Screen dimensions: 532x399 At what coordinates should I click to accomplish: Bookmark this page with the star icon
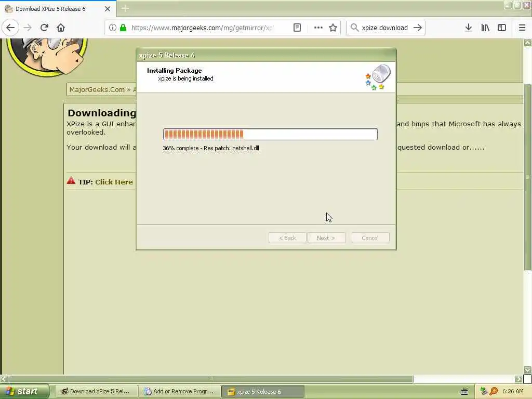point(333,28)
